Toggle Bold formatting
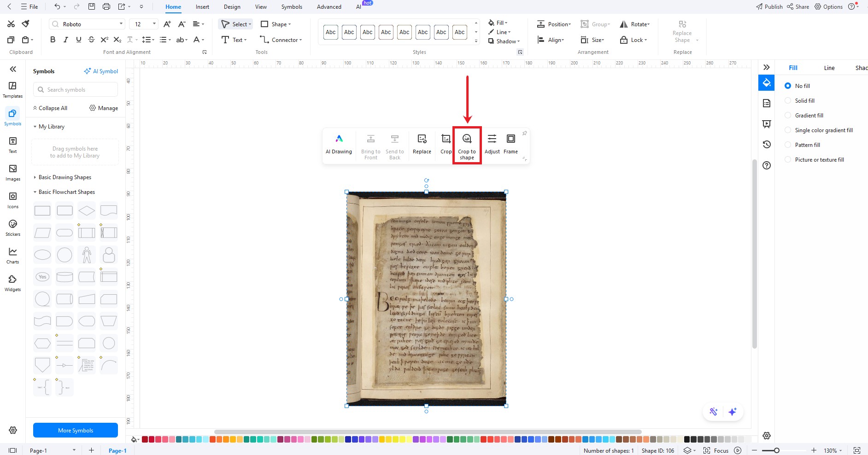Image resolution: width=868 pixels, height=455 pixels. click(x=53, y=40)
